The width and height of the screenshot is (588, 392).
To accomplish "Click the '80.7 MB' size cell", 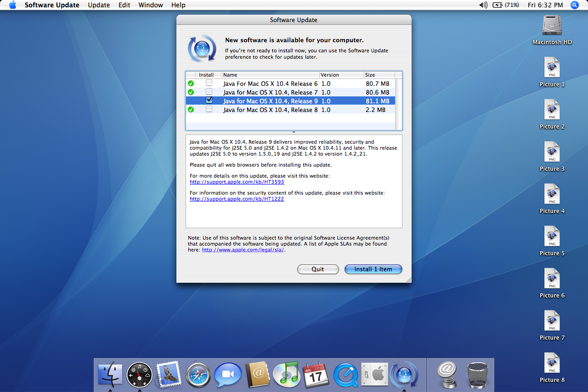I will coord(378,84).
